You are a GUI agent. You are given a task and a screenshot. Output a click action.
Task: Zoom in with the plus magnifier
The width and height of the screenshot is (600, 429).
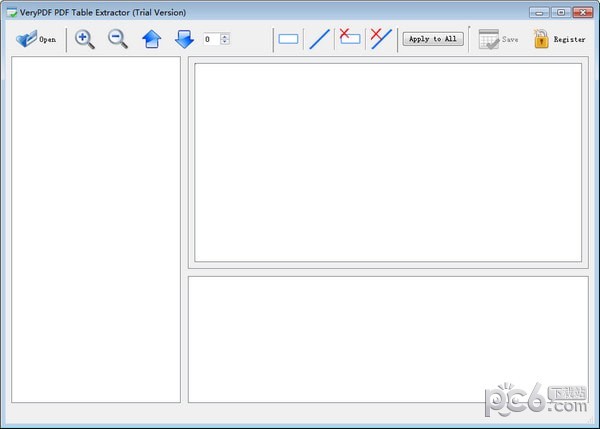(85, 39)
